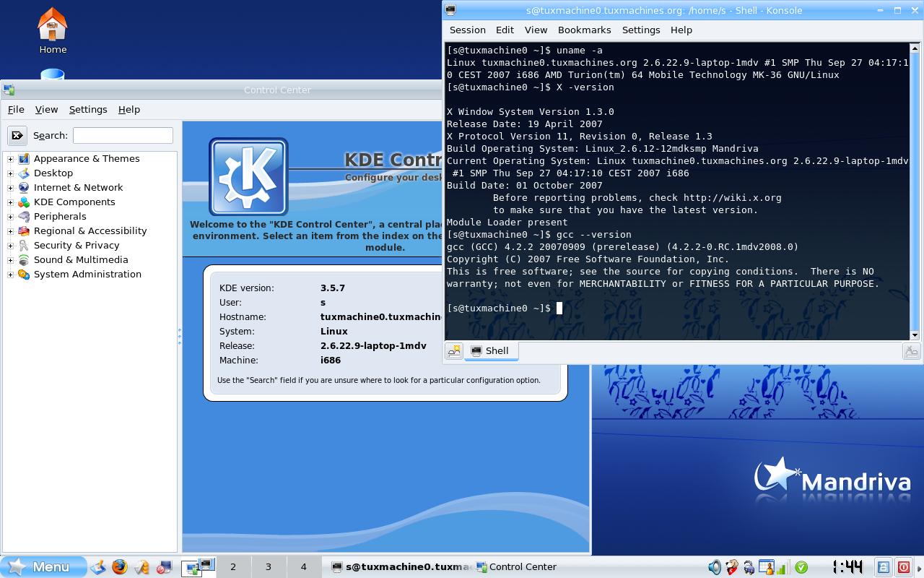Click the dog mascot tray icon
The width and height of the screenshot is (924, 578).
[732, 567]
